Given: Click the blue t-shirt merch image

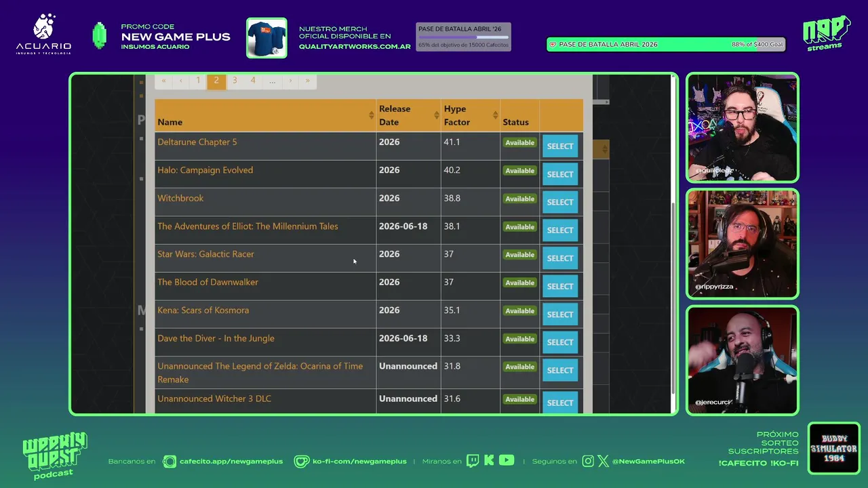Looking at the screenshot, I should 266,38.
